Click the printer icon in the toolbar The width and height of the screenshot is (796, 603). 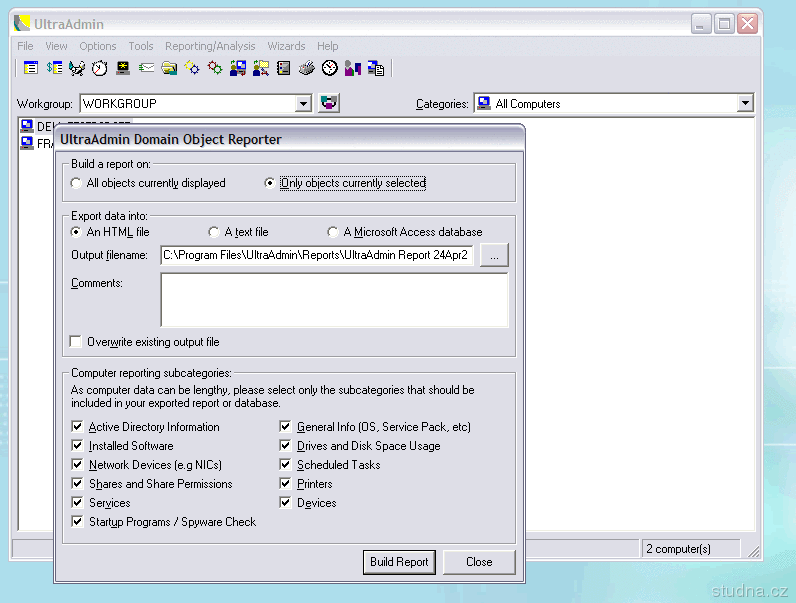pos(307,68)
